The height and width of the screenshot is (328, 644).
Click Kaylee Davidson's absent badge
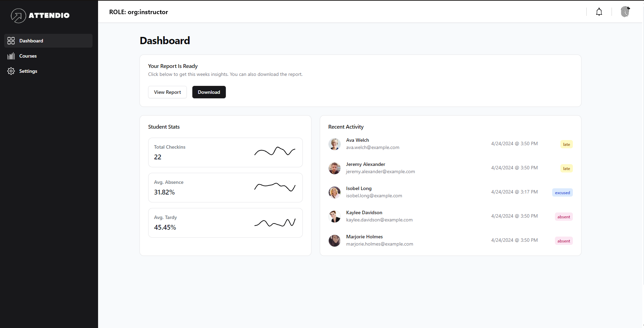click(564, 217)
